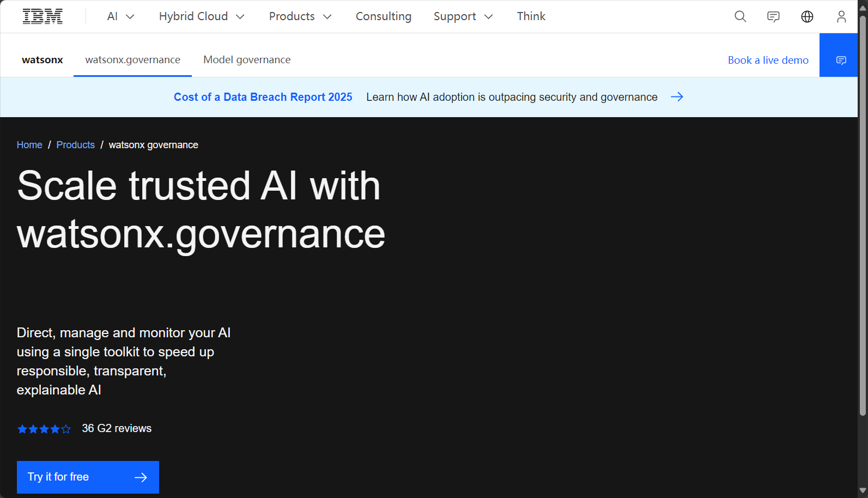This screenshot has width=868, height=498.
Task: Click the 'Learn how AI adoption' banner text
Action: 512,97
